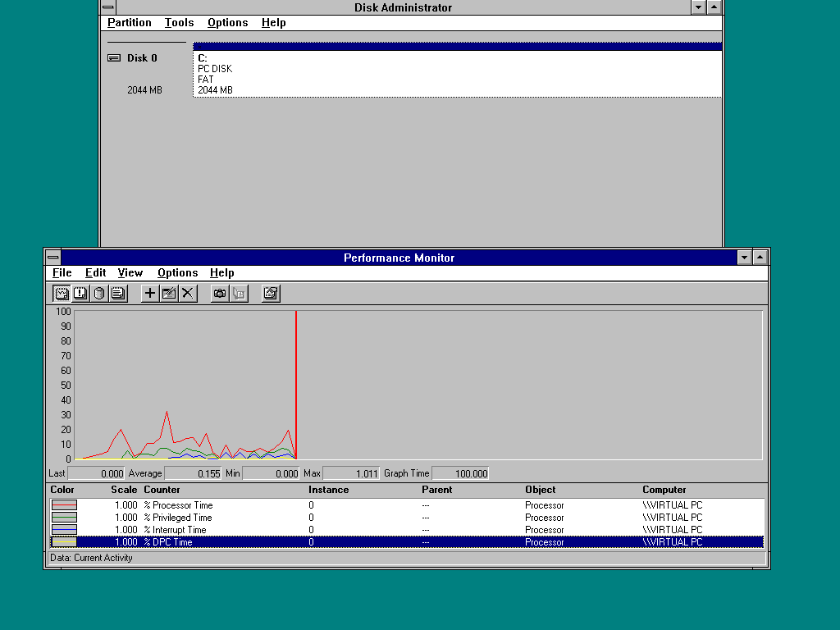
Task: Click the Computer column header
Action: [664, 490]
